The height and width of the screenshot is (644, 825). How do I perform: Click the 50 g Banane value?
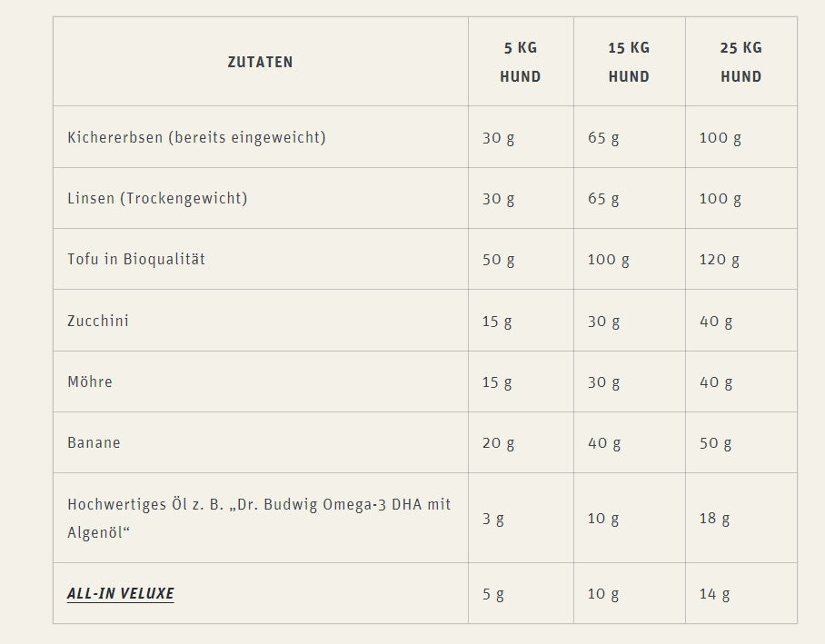pos(716,443)
